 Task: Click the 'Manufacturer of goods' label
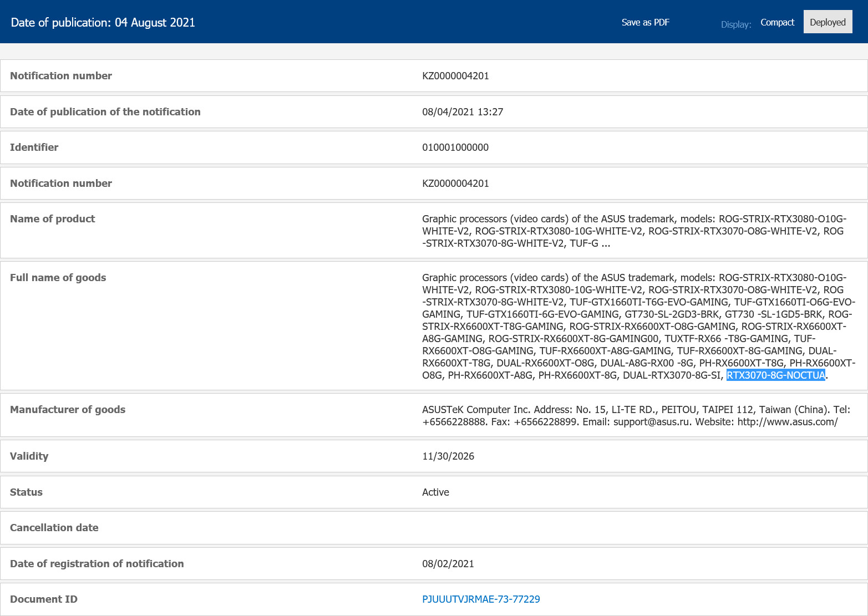68,410
